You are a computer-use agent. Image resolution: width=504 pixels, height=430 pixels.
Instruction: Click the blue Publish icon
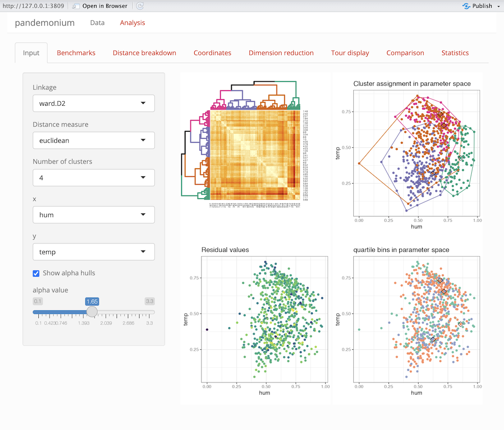click(466, 6)
